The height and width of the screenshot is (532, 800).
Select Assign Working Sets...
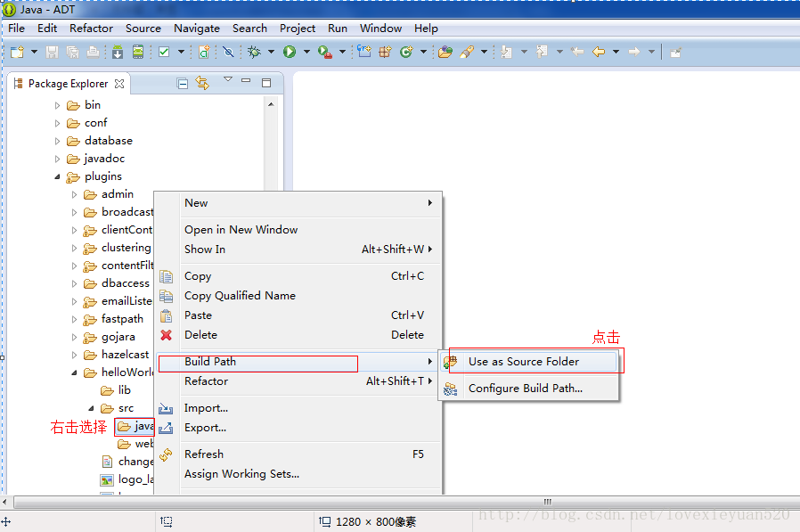(x=298, y=474)
